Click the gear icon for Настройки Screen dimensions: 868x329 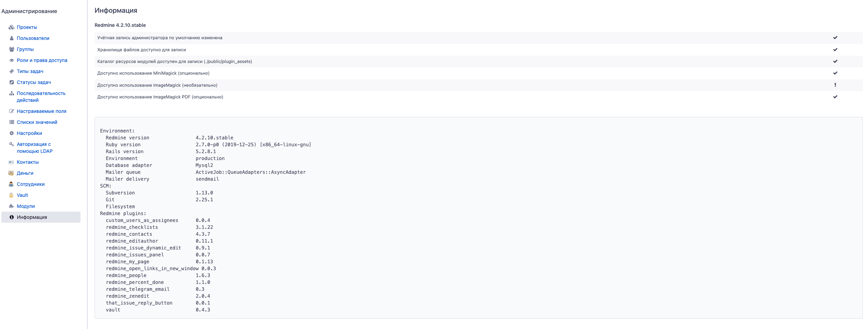point(11,133)
